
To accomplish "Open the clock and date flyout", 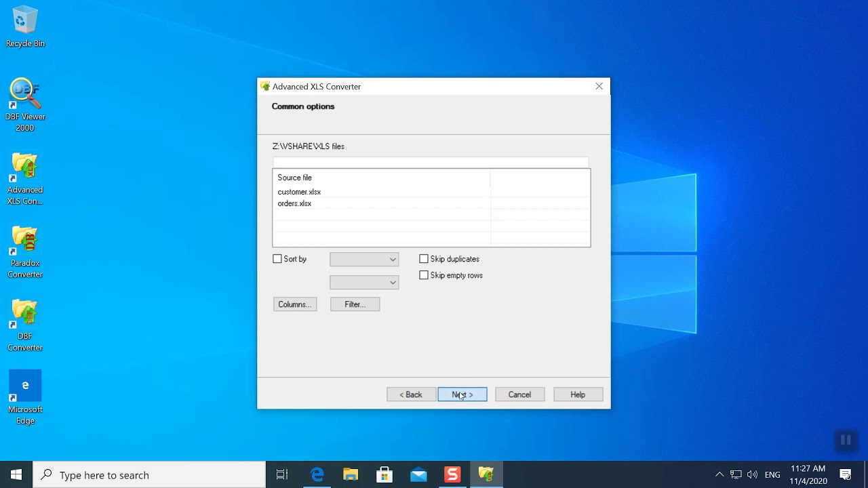I will 808,474.
